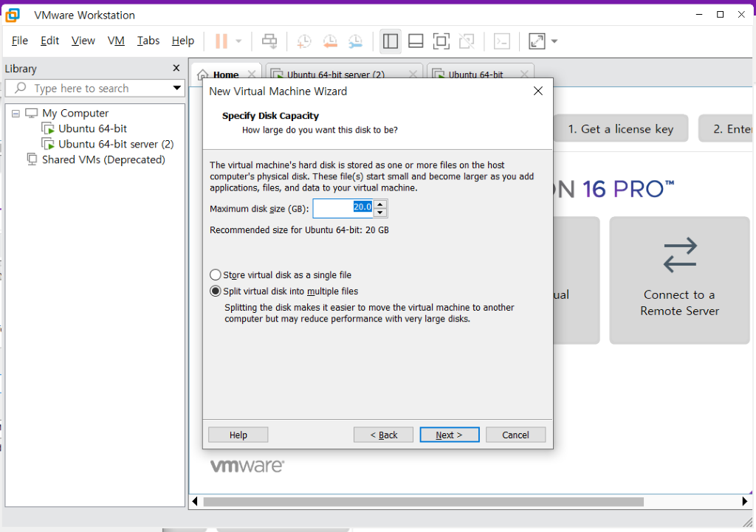Close the Ubuntu 64-bit server (2) tab
Image resolution: width=756 pixels, height=532 pixels.
pos(413,75)
